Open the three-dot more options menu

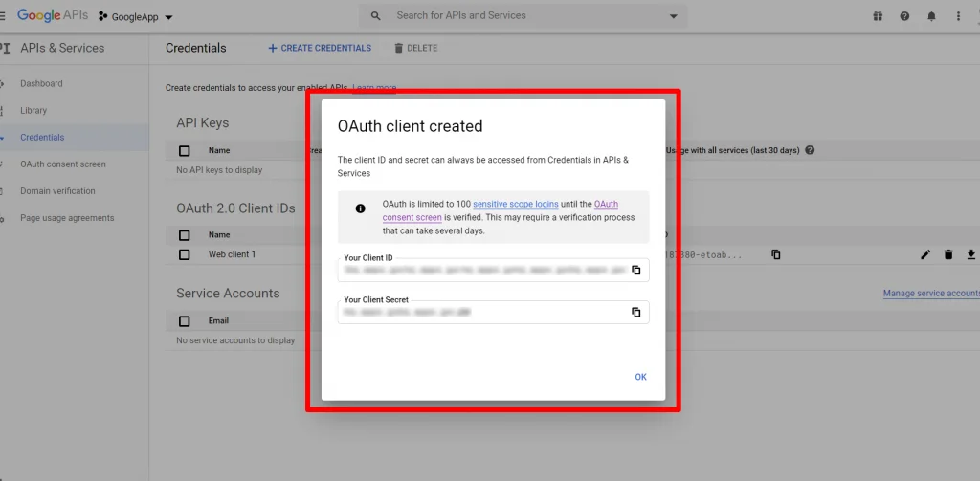coord(958,16)
